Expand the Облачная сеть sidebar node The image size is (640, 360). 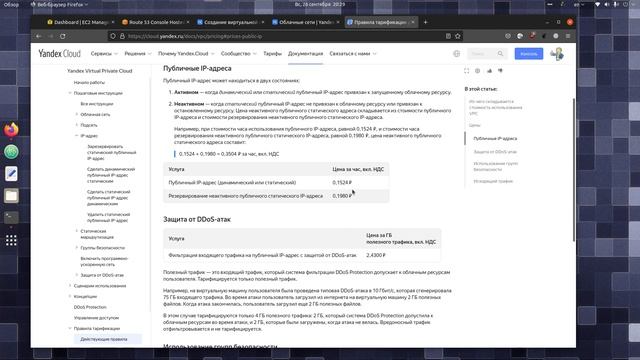pyautogui.click(x=77, y=114)
